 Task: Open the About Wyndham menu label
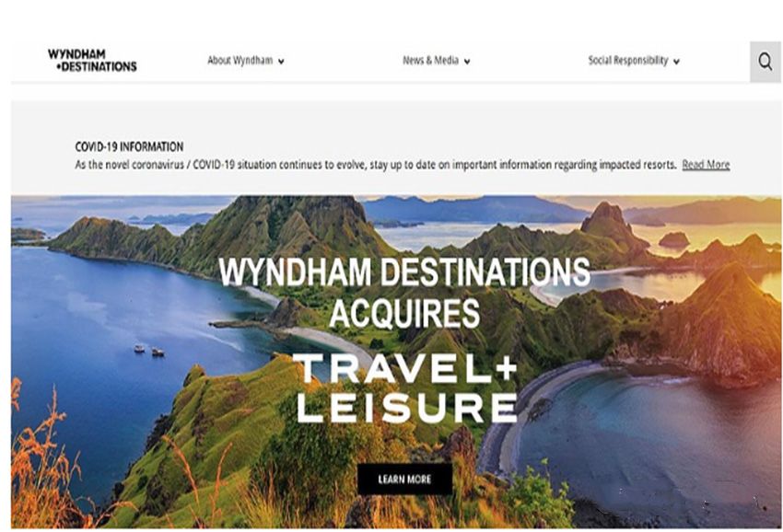click(x=240, y=61)
